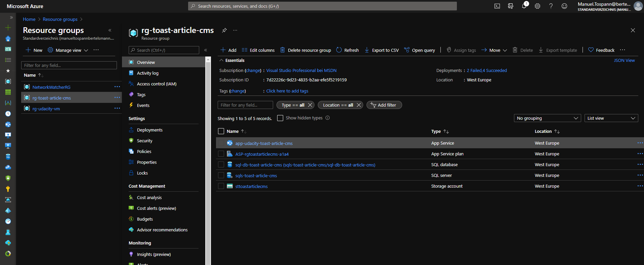Viewport: 644px width, 265px height.
Task: Click Open query button
Action: tap(420, 50)
